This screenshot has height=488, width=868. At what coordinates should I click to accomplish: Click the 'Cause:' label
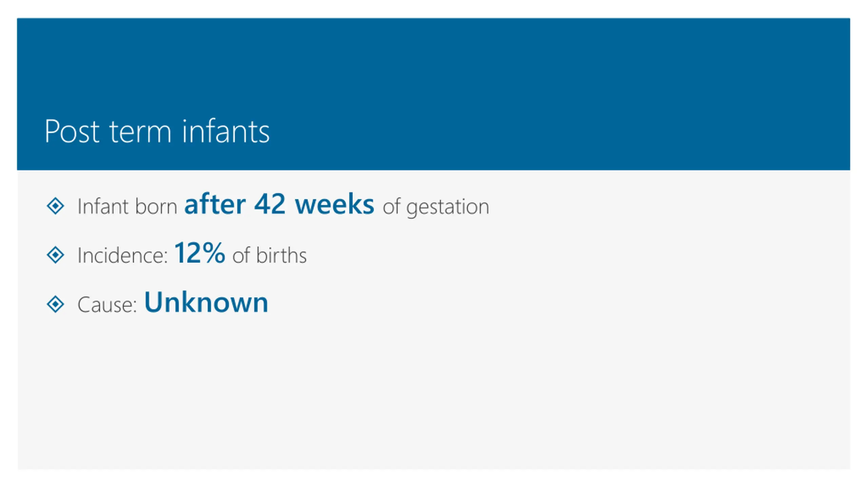point(107,304)
